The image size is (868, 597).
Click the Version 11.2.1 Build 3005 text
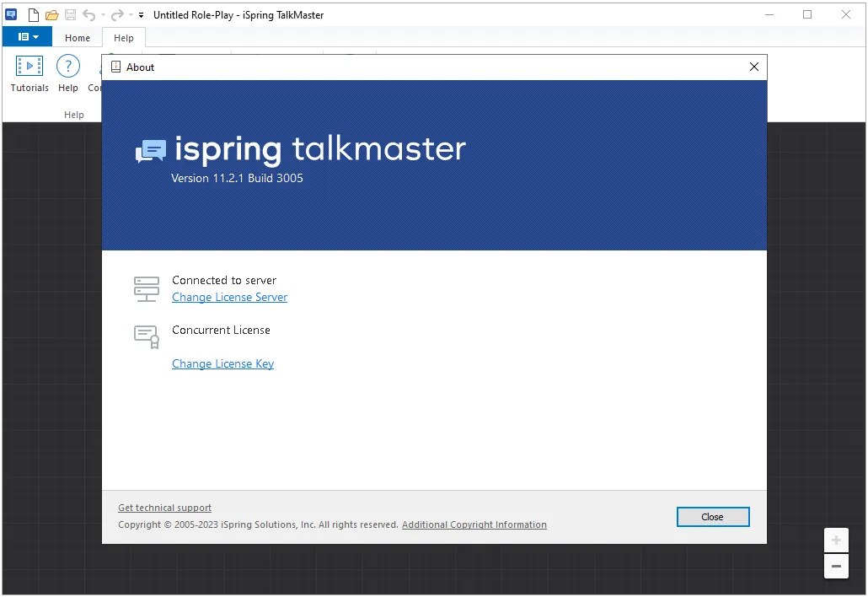click(237, 178)
